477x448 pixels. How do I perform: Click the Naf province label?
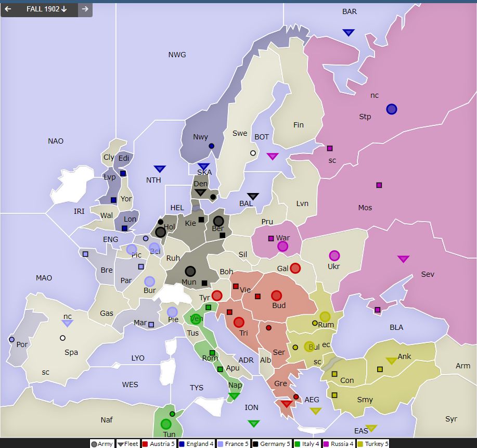(107, 420)
